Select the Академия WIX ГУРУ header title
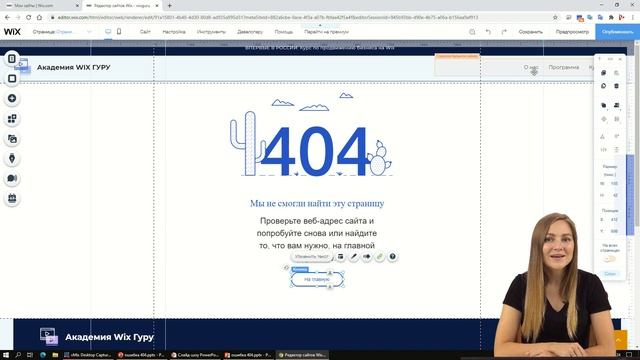The height and width of the screenshot is (360, 640). point(73,67)
